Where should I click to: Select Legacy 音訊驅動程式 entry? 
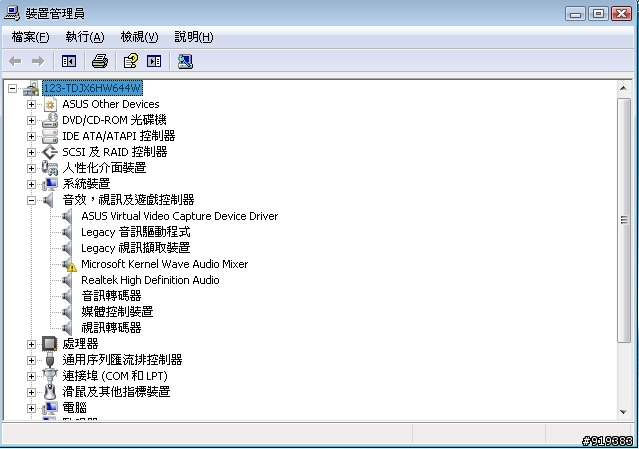click(x=135, y=232)
